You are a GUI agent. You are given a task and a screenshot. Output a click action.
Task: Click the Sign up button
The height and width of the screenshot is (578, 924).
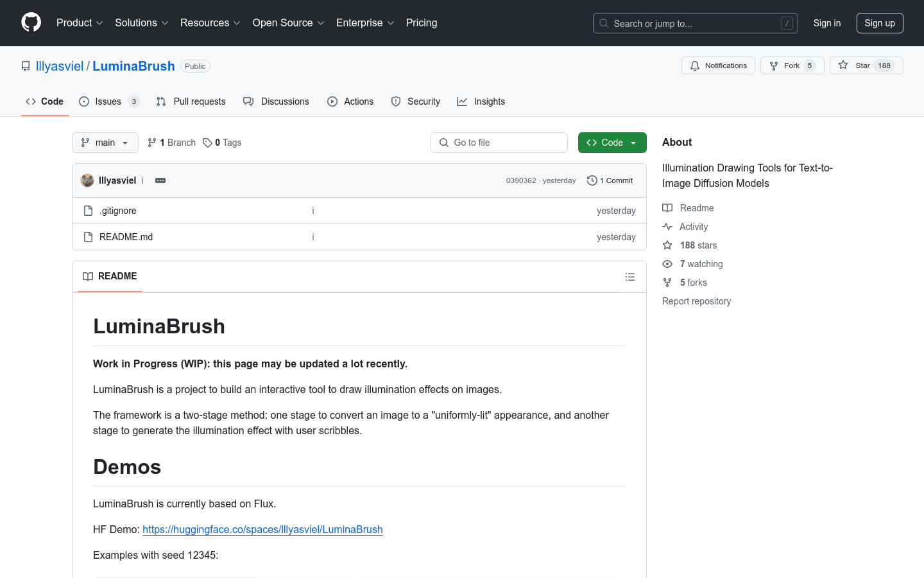880,23
